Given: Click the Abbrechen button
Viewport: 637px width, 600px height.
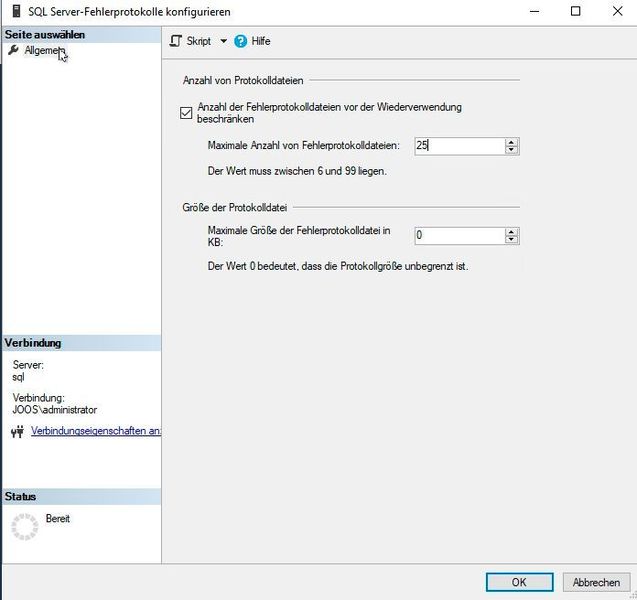Looking at the screenshot, I should [596, 582].
